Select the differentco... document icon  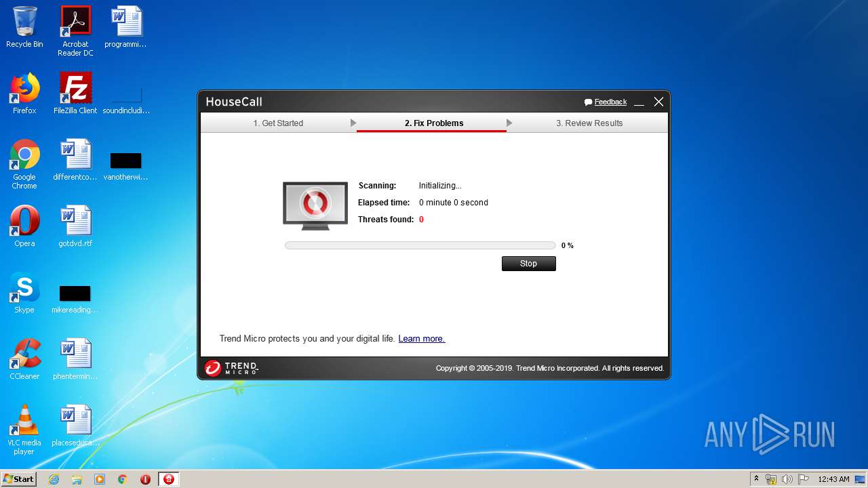point(75,160)
